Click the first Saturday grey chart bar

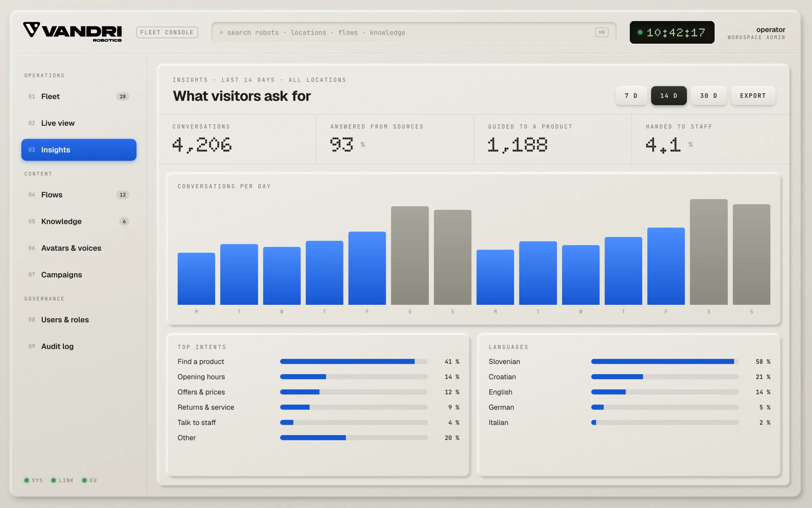[410, 255]
